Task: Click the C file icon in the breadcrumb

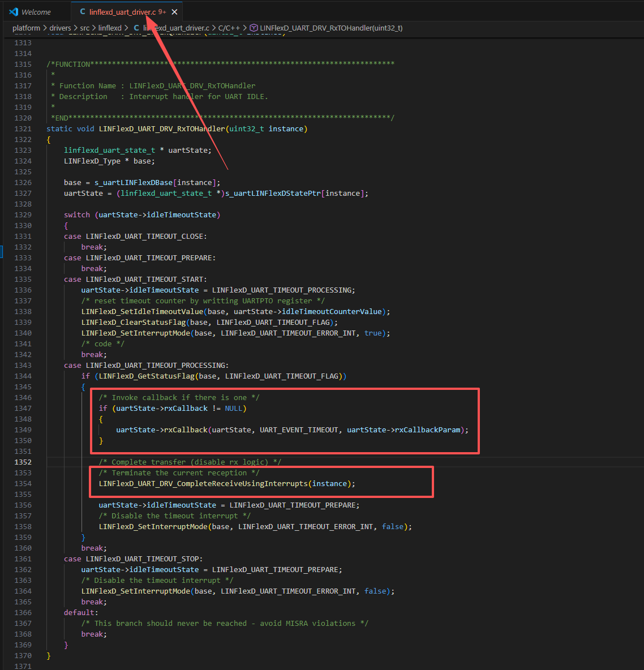Action: click(136, 28)
